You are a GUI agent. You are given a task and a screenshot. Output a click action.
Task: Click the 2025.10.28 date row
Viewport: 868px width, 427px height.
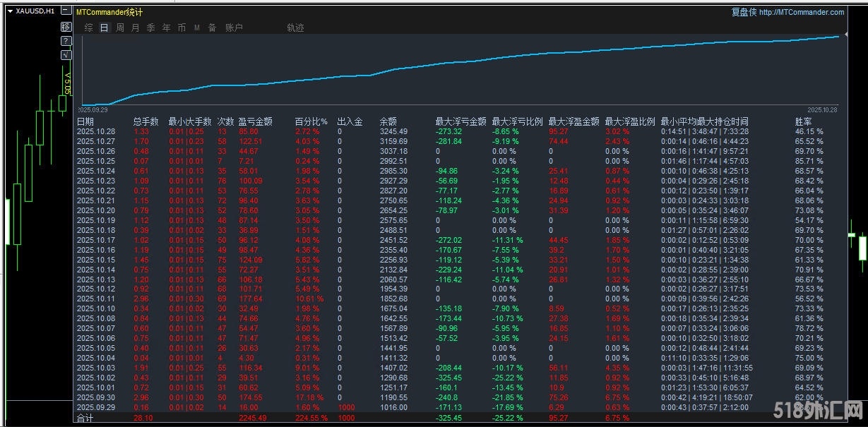pos(95,131)
